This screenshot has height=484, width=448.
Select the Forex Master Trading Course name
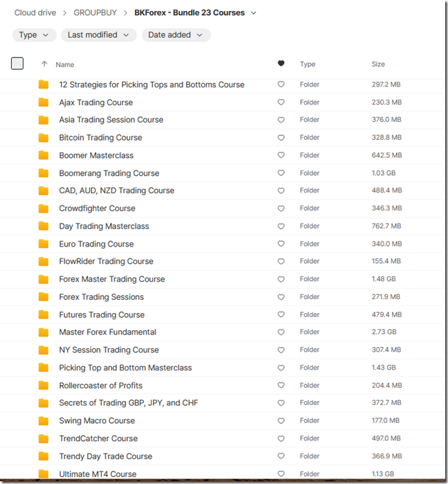coord(112,279)
